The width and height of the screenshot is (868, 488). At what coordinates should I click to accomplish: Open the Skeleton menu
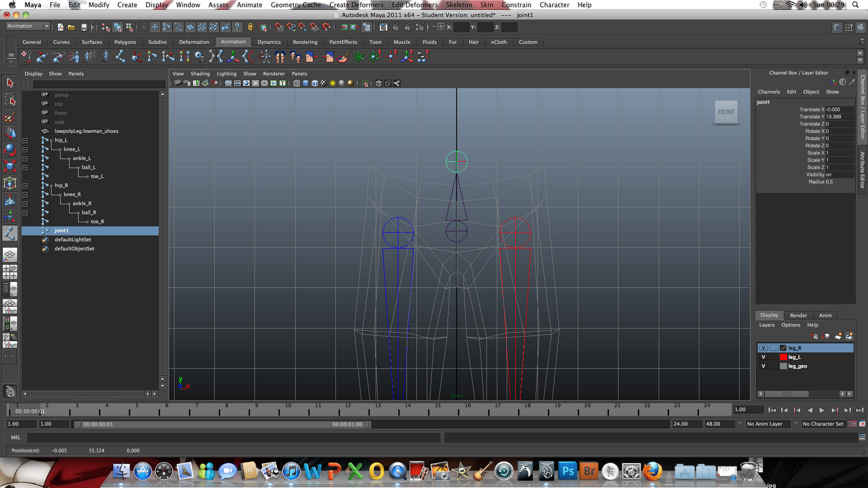point(458,5)
